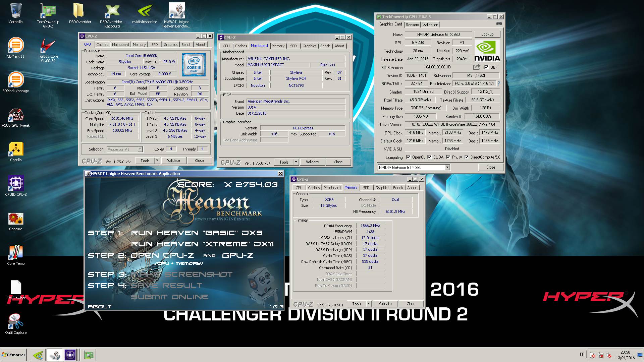Switch to Caches tab in CPU-Z CPU window

(102, 45)
